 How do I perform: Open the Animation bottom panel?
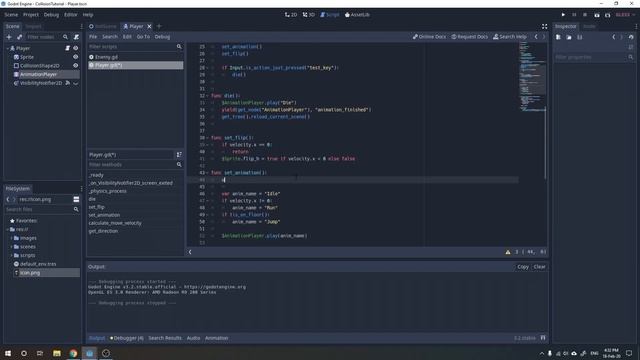216,338
